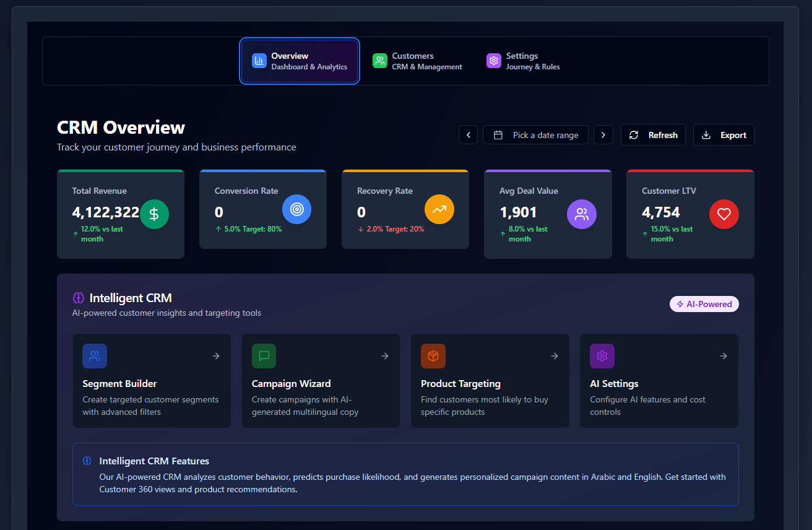Click the Conversion Rate target icon
Screen dimensions: 812x530
point(296,209)
